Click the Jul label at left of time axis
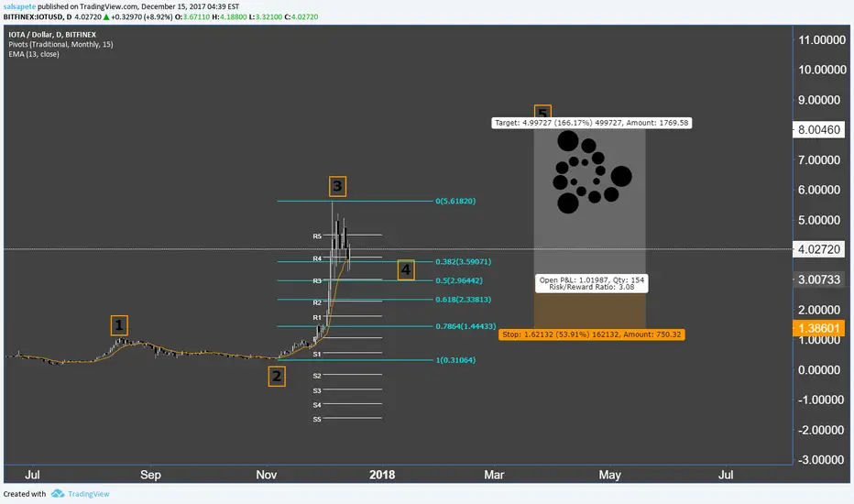Viewport: 854px width, 504px height. [x=32, y=475]
